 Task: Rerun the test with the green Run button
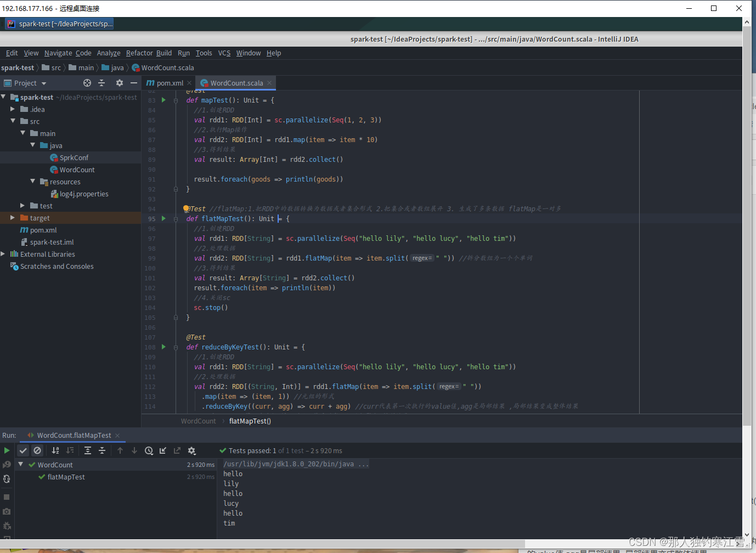click(7, 450)
